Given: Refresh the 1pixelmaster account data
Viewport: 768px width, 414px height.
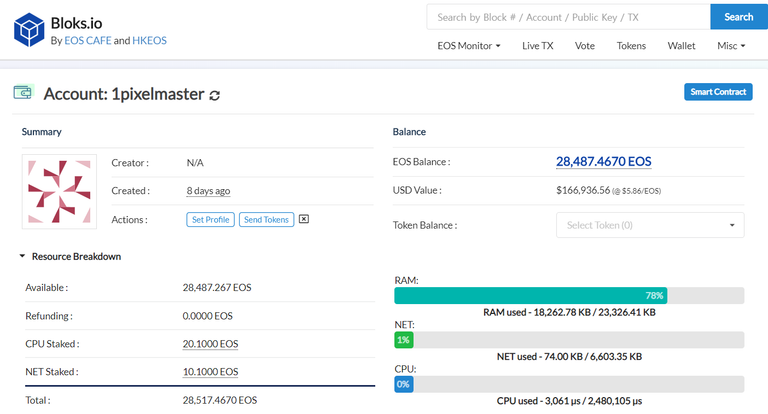Looking at the screenshot, I should pyautogui.click(x=215, y=96).
